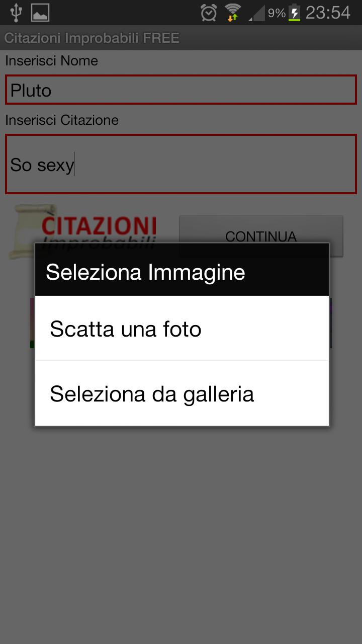Tap the image strip at dialog's left edge
Screen dimensions: 362x644
(32, 323)
